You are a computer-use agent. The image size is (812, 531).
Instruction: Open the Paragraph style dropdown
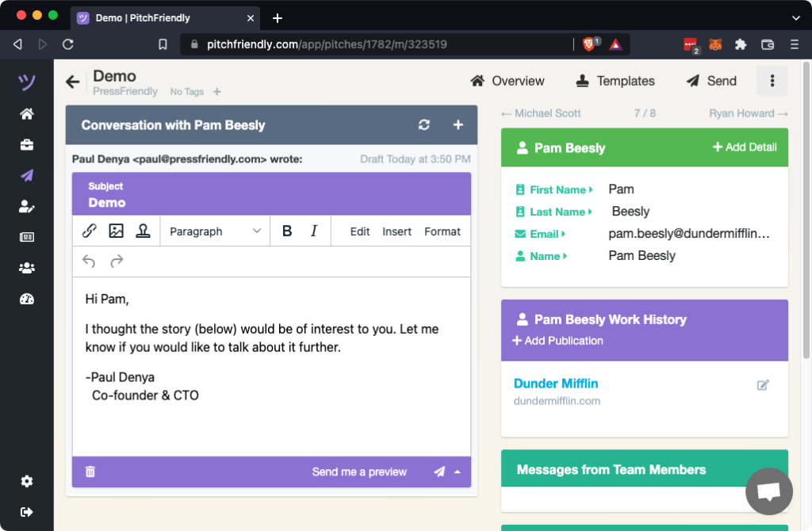point(215,231)
